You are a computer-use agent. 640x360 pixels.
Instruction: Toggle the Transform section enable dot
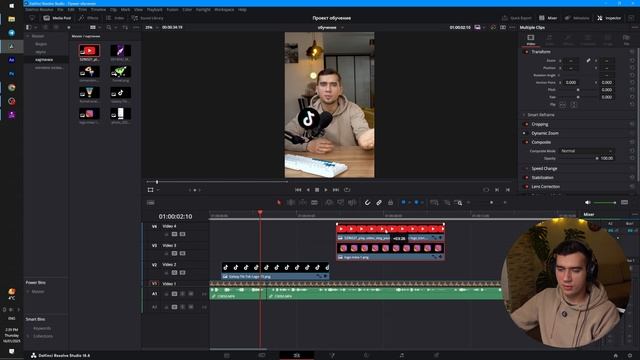pos(526,52)
